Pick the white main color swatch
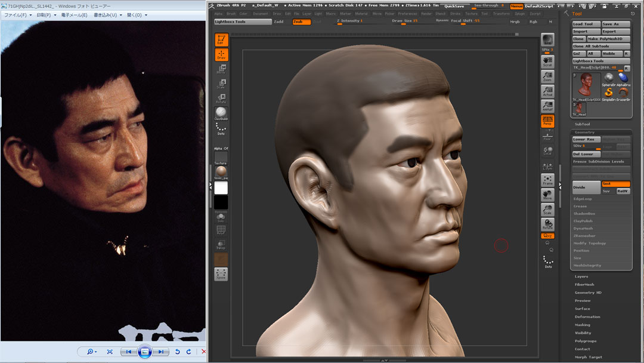 tap(221, 188)
